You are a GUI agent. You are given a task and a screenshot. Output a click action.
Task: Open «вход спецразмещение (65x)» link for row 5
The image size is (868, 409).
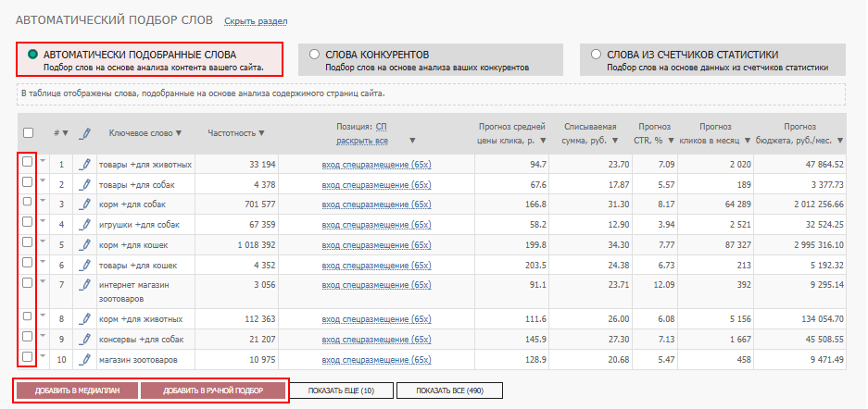coord(376,245)
